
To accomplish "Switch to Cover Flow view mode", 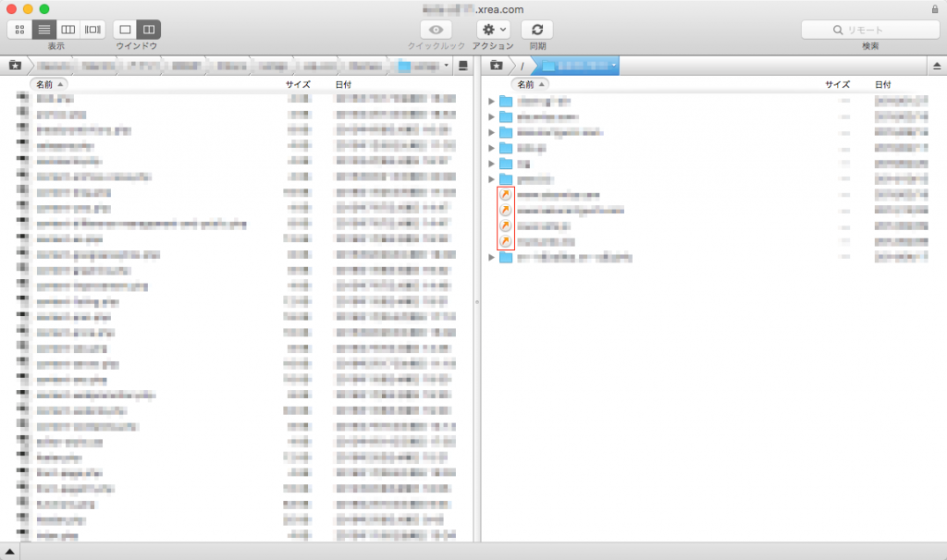I will [x=92, y=30].
